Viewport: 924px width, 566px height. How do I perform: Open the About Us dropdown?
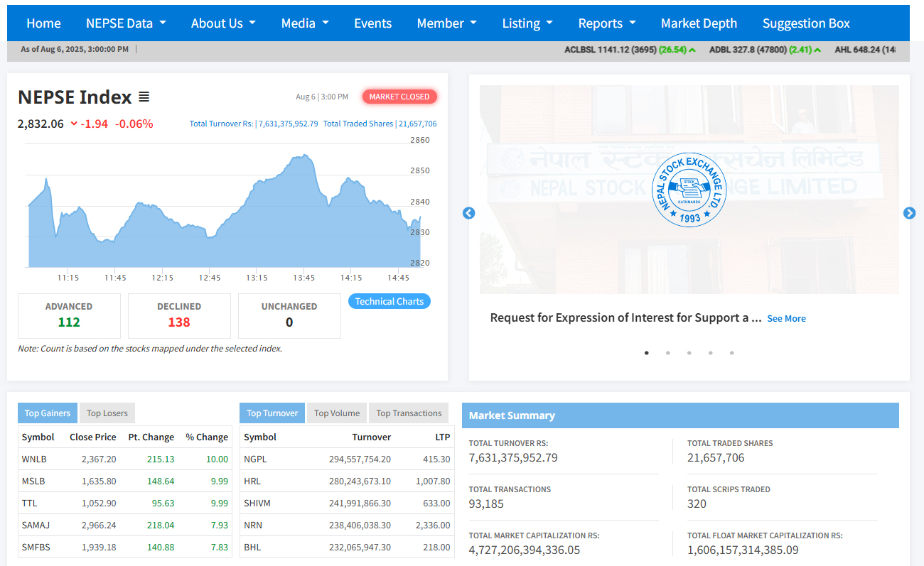223,23
